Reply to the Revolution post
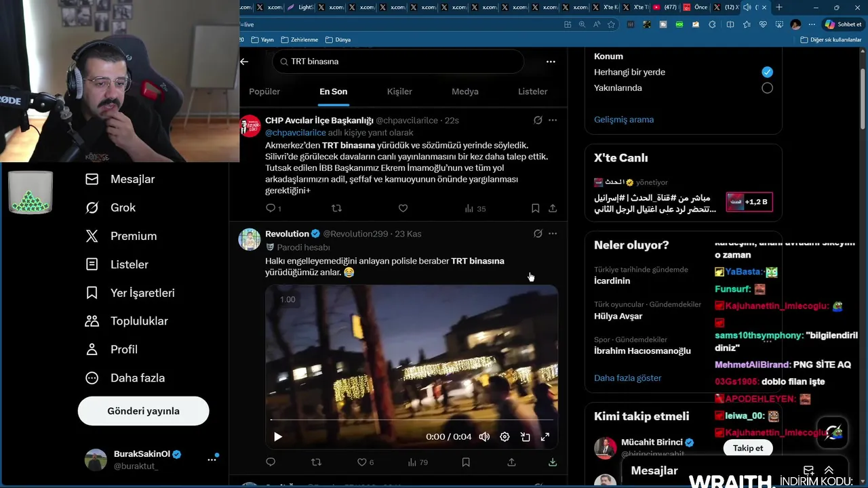The height and width of the screenshot is (488, 868). 271,462
